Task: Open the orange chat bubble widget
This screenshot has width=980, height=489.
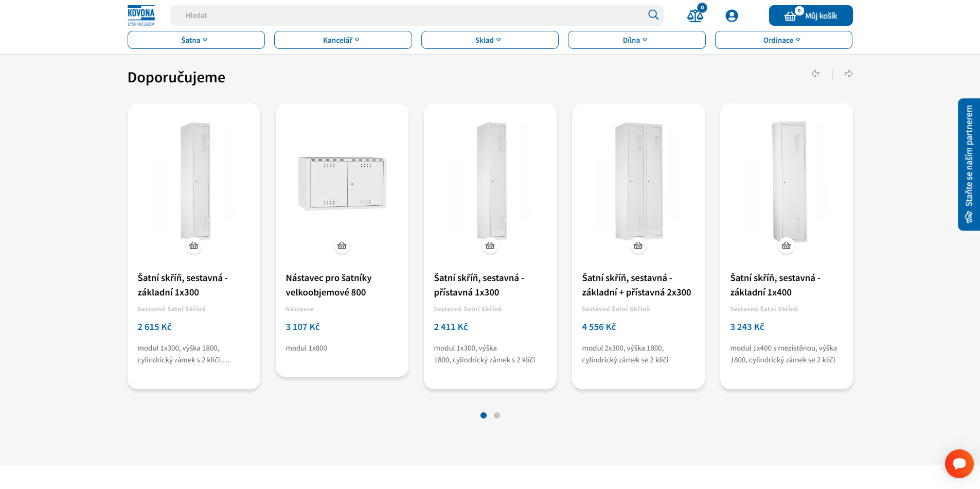Action: (x=959, y=464)
